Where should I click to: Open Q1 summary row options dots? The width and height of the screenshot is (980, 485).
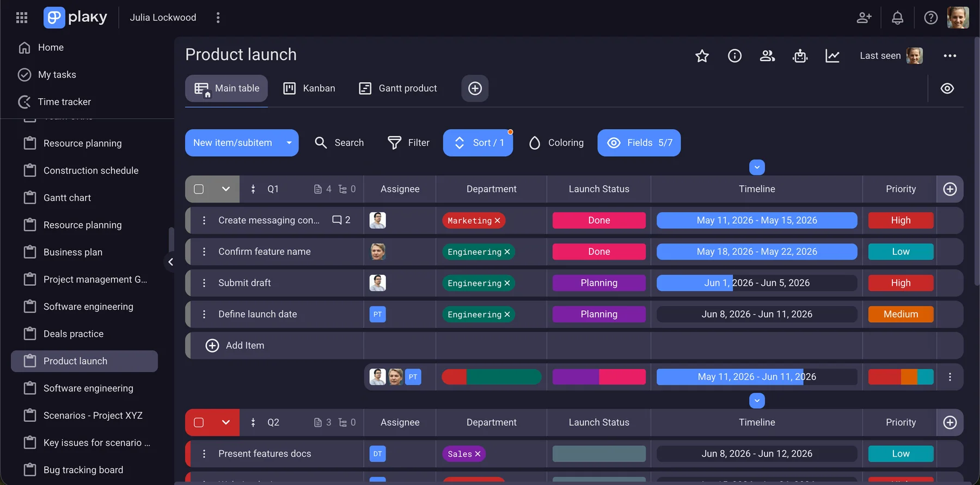pos(950,377)
